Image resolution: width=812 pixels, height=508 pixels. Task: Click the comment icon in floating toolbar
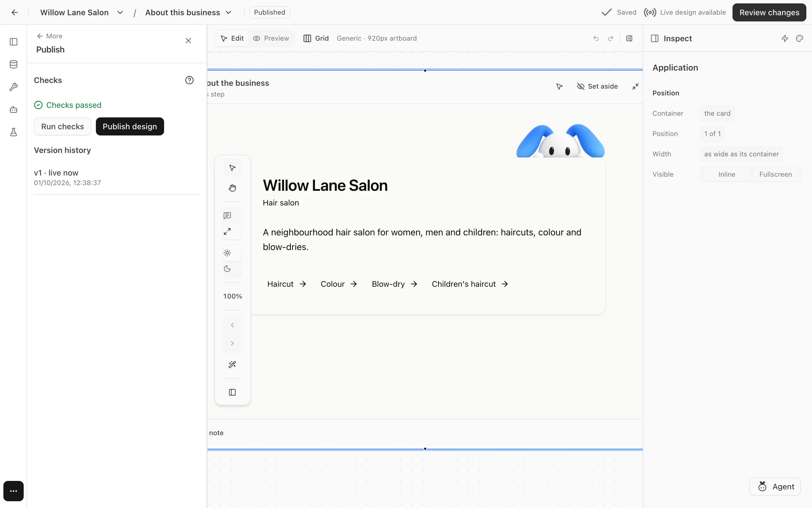pos(227,216)
